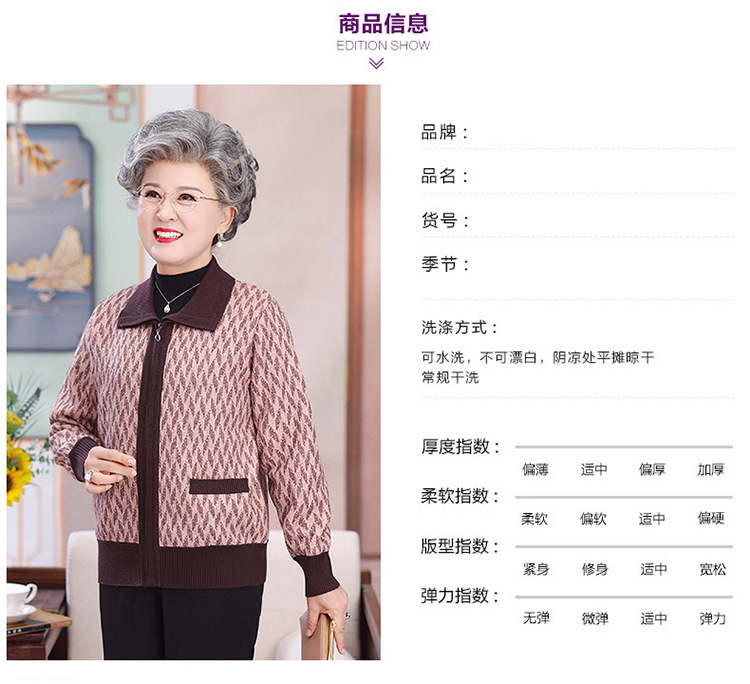Select 修身 fit option
The height and width of the screenshot is (684, 750).
point(595,569)
